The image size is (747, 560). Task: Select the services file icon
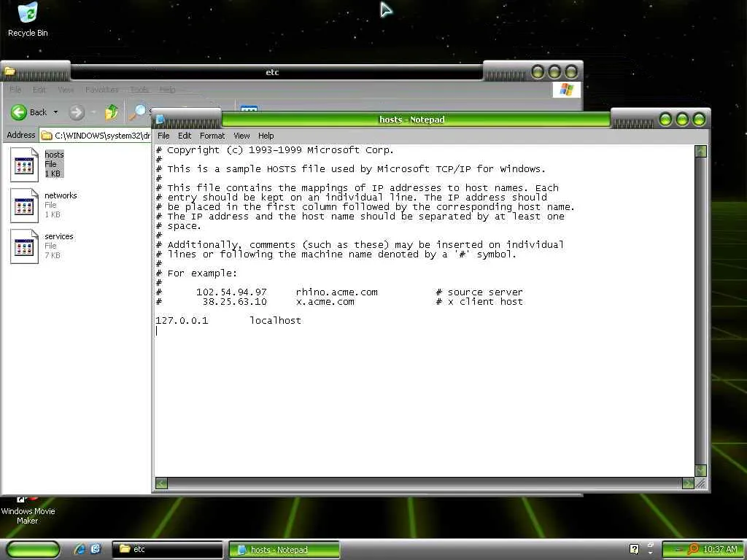coord(24,246)
